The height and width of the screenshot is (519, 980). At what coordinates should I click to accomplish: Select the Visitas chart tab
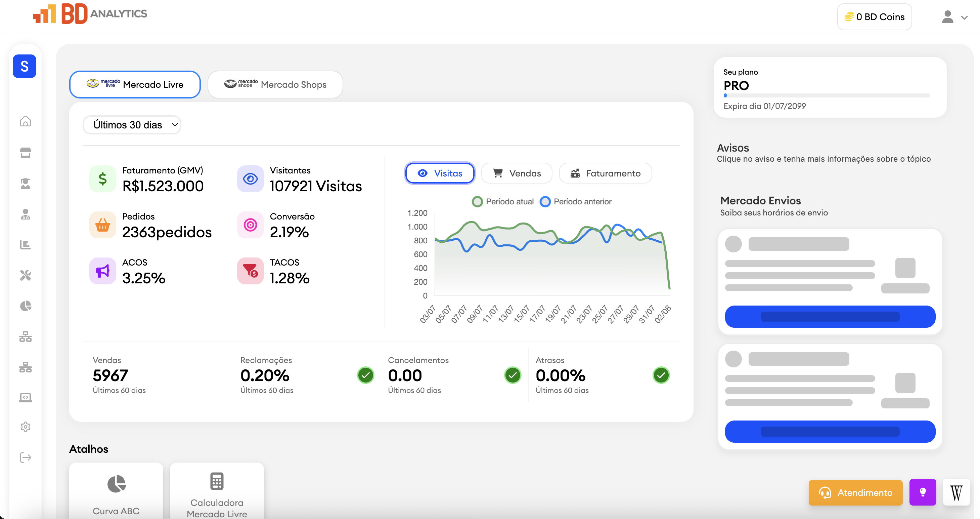440,173
